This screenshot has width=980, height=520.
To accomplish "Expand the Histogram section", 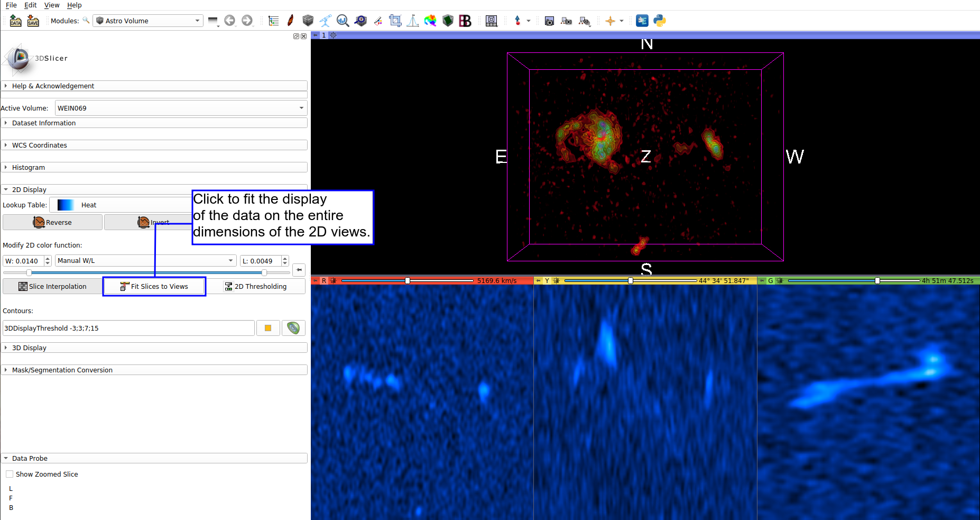I will tap(29, 167).
